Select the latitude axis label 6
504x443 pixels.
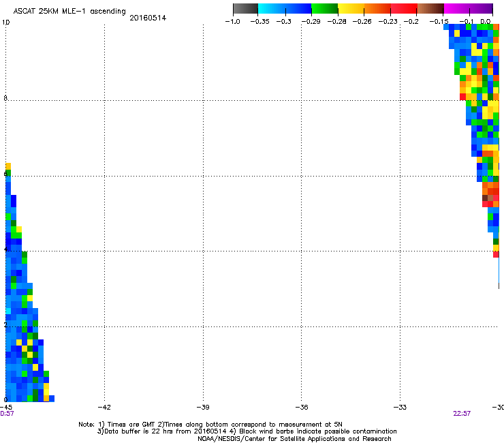click(x=5, y=174)
